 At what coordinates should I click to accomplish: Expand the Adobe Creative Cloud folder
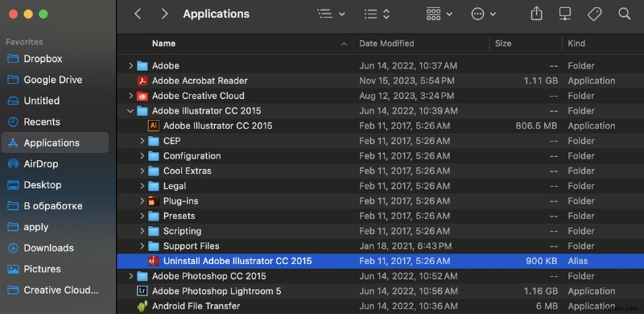point(130,96)
